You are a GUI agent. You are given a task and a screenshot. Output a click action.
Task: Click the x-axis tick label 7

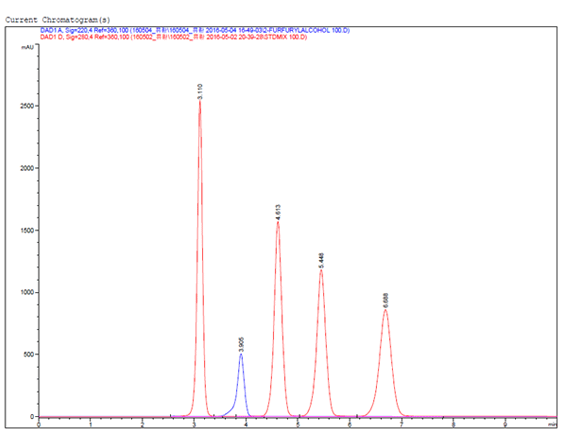coord(401,425)
